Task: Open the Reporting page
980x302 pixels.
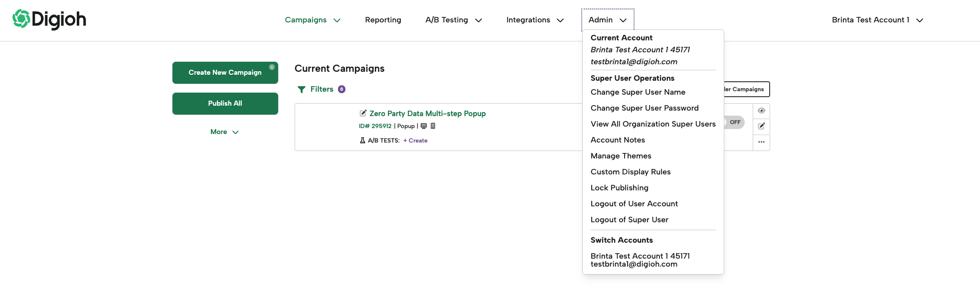Action: [383, 20]
